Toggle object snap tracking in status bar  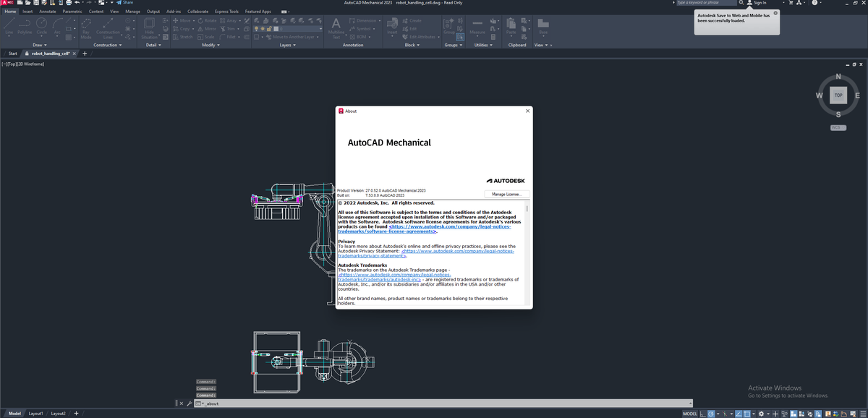point(738,414)
